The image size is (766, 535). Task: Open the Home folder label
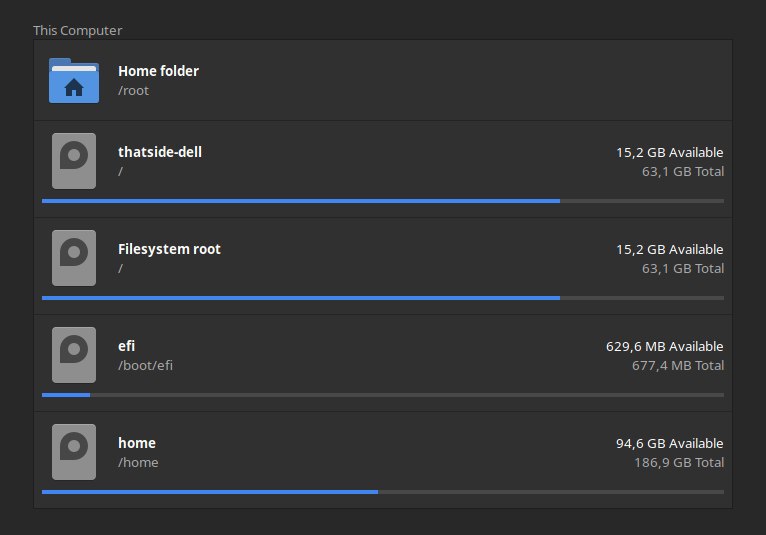click(x=158, y=71)
